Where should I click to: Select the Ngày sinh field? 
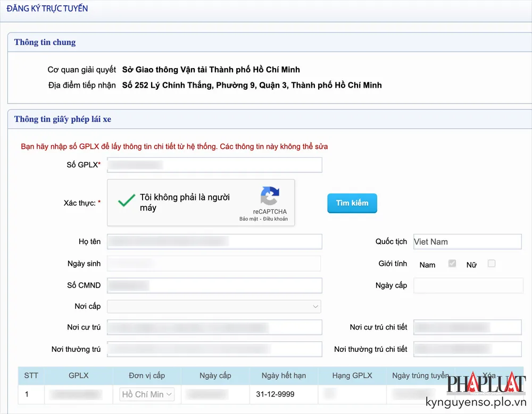[x=214, y=263]
